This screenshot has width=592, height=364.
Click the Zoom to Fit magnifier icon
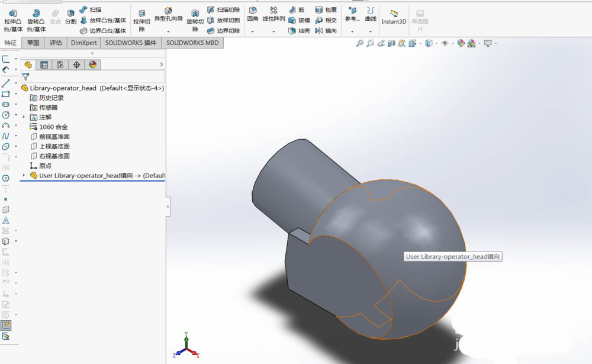(x=359, y=43)
